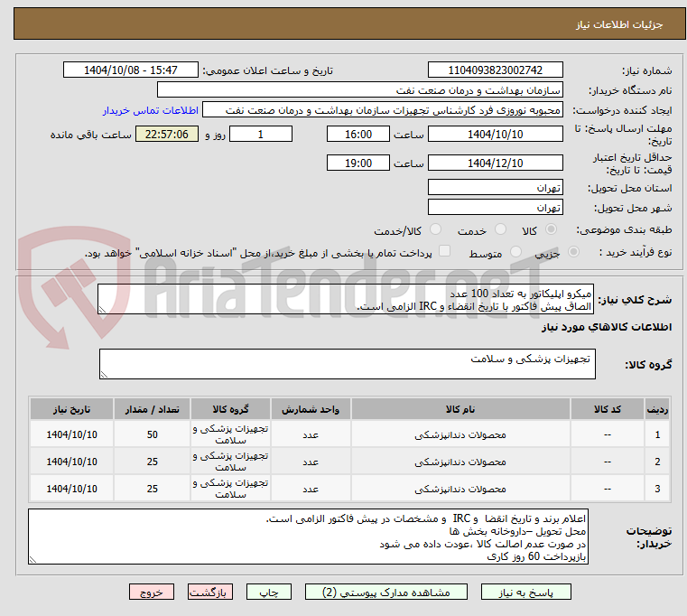Click the شماره نیاز number field
Screen dimensions: 687x616
495,70
